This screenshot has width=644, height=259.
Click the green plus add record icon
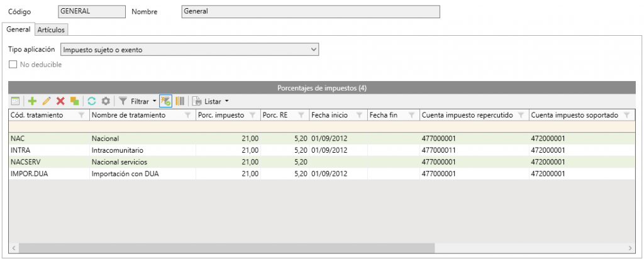pyautogui.click(x=33, y=101)
